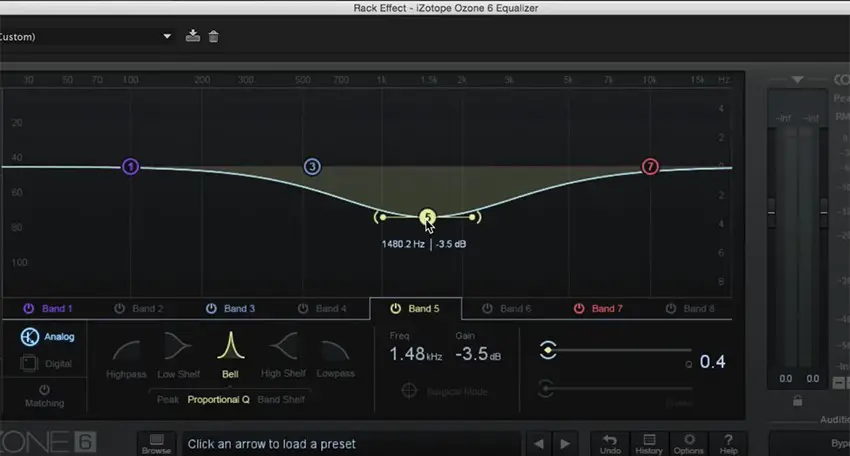Expand the meter options triangle above meters

click(797, 80)
